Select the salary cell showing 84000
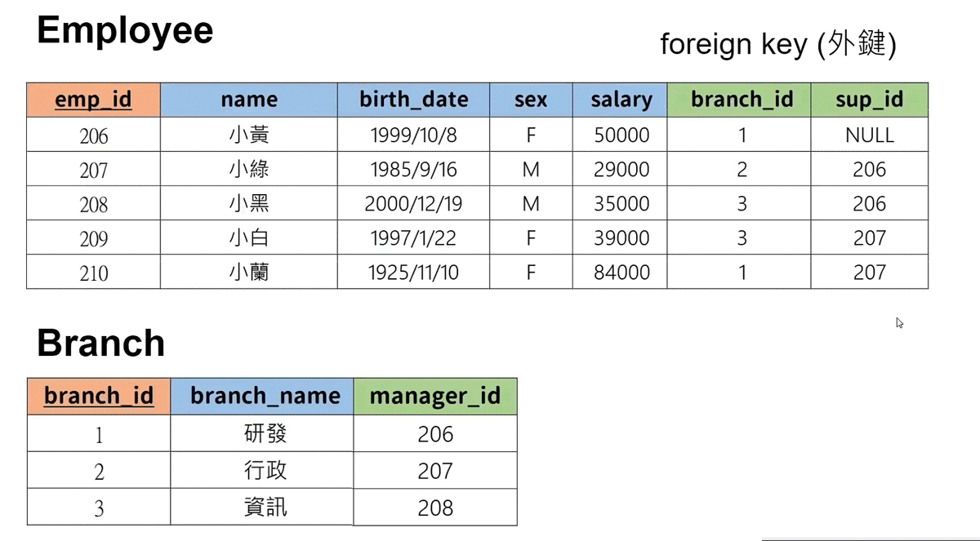The image size is (980, 541). (x=621, y=272)
